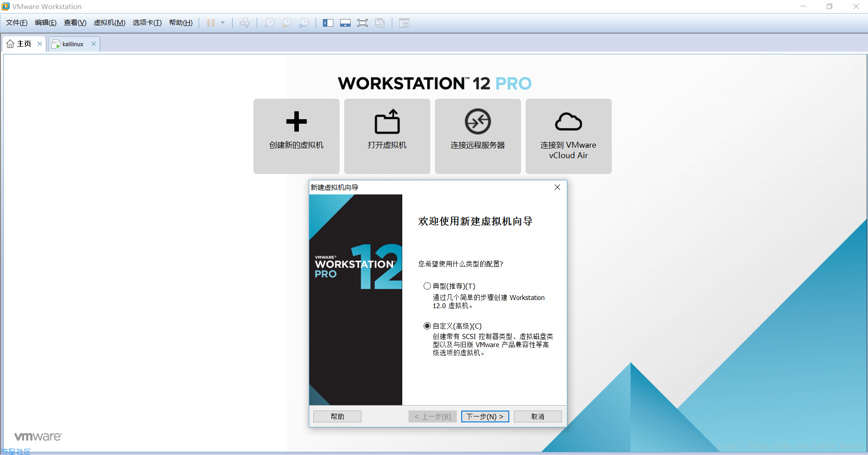Viewport: 868px width, 455px height.
Task: Select the 典型(推荐) radio button
Action: (427, 286)
